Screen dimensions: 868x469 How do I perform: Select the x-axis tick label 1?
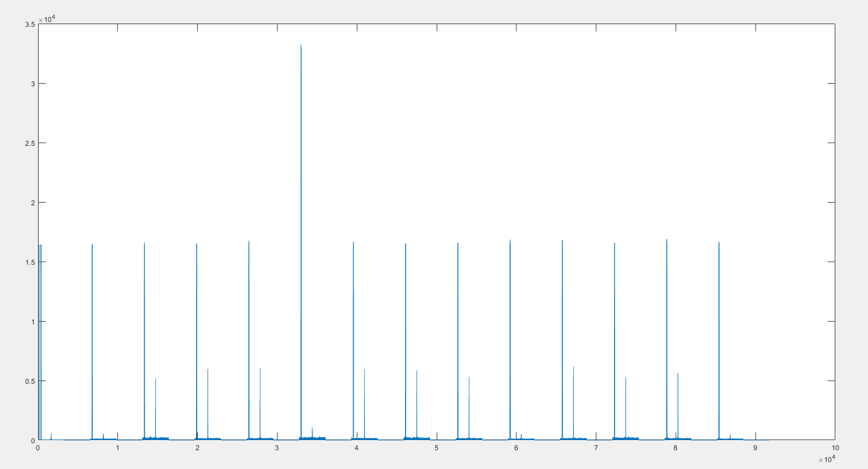[x=117, y=448]
